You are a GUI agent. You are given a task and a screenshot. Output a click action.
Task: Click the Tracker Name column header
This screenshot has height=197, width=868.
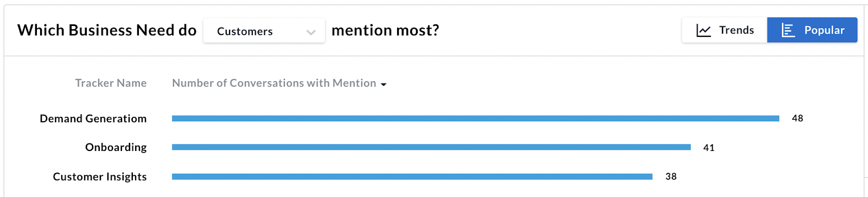111,83
